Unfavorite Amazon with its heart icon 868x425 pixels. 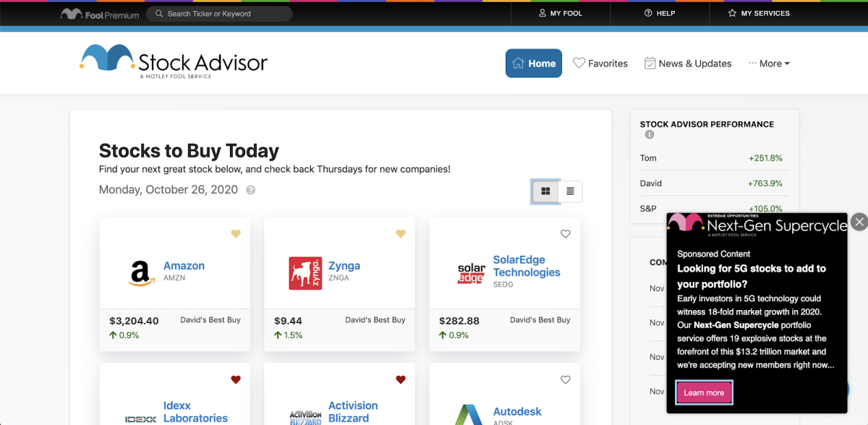click(235, 234)
